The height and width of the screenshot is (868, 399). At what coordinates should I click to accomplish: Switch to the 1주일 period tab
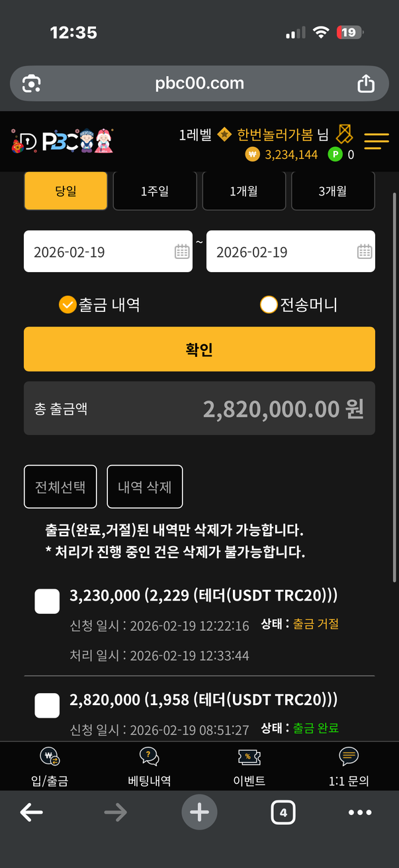(155, 191)
